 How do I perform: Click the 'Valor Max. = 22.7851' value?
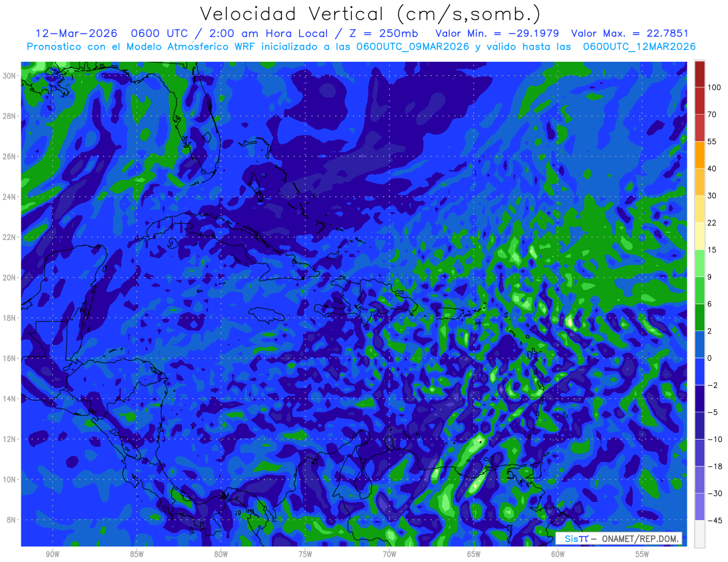630,33
